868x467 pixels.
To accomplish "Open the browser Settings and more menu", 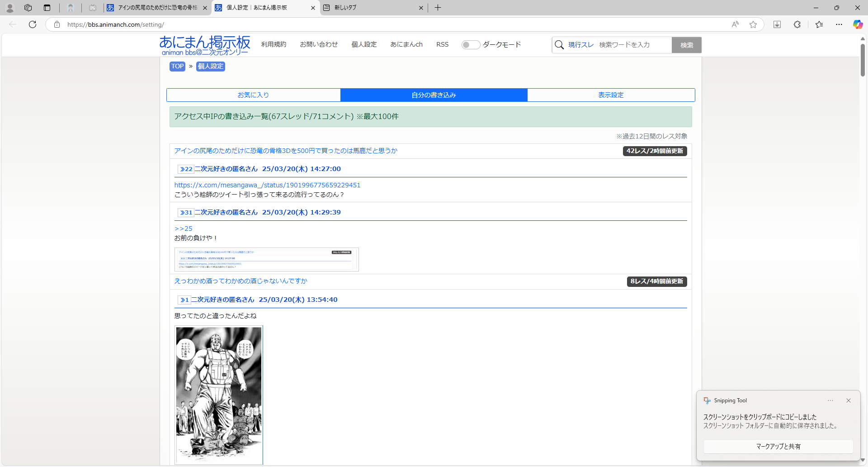I will pos(839,24).
